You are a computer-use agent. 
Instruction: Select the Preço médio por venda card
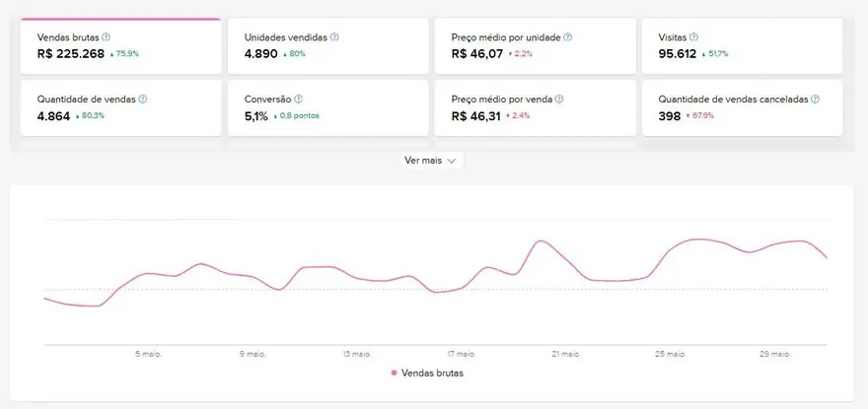[x=535, y=108]
